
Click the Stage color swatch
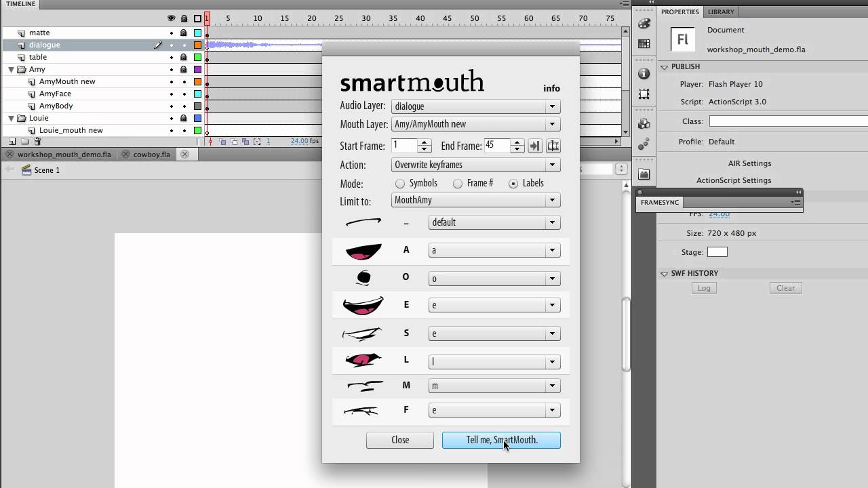[717, 252]
